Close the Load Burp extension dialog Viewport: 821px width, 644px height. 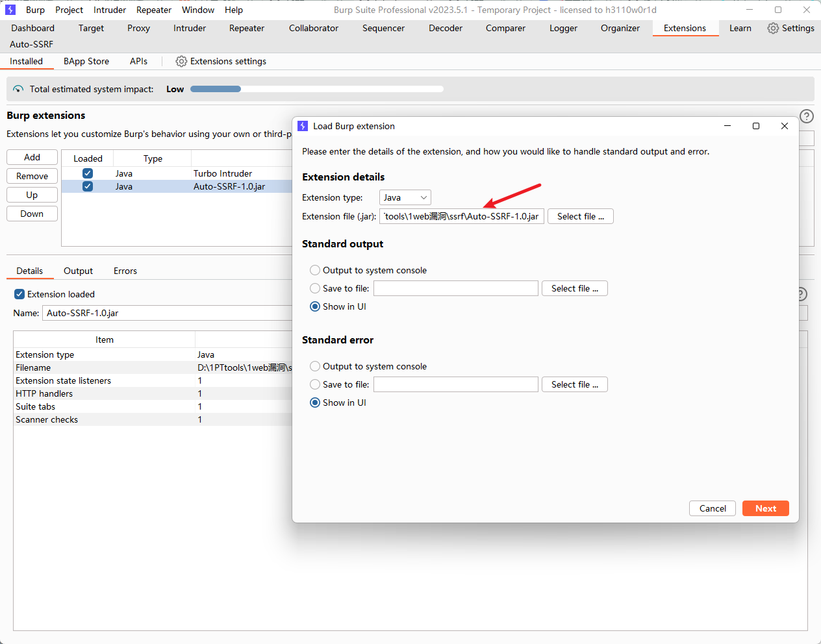785,126
